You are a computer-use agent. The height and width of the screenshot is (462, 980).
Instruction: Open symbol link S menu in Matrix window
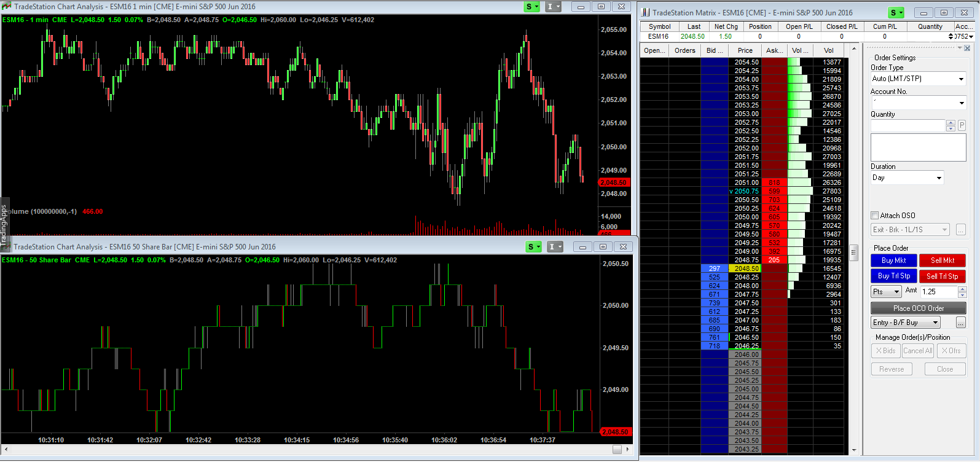point(896,13)
